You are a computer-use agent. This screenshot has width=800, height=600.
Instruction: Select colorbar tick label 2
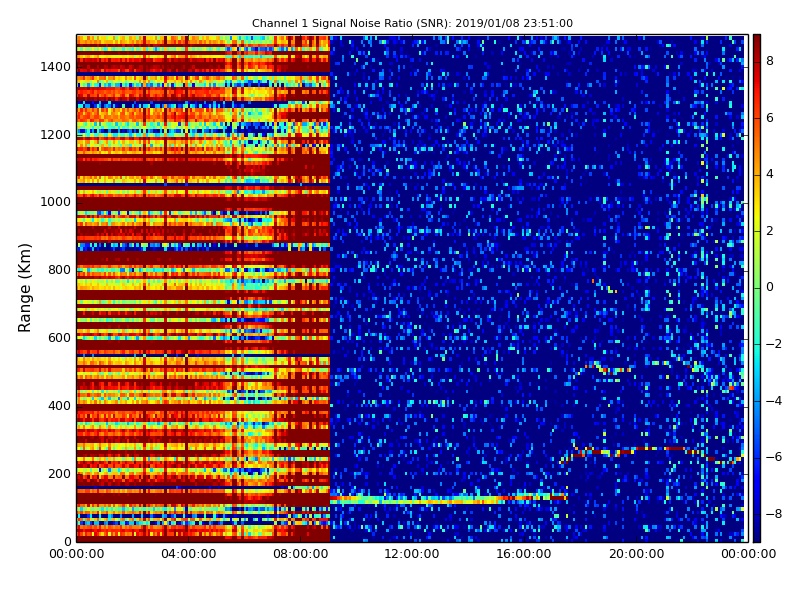point(770,231)
